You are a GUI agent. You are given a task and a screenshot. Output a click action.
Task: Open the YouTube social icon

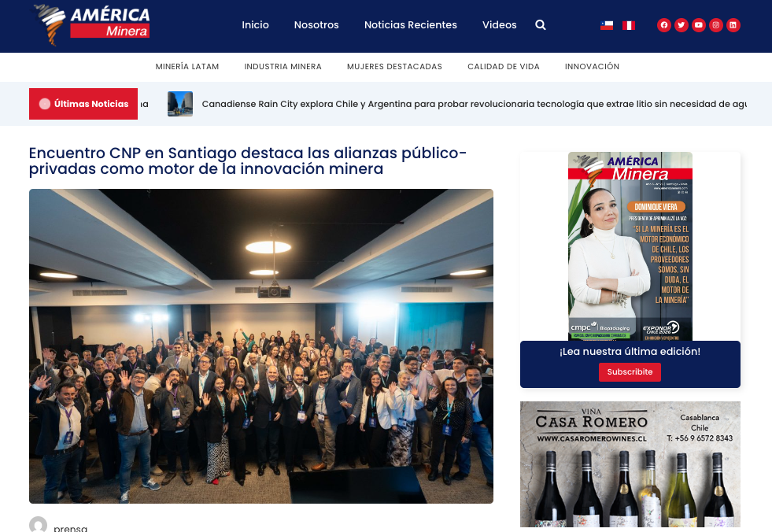[699, 25]
